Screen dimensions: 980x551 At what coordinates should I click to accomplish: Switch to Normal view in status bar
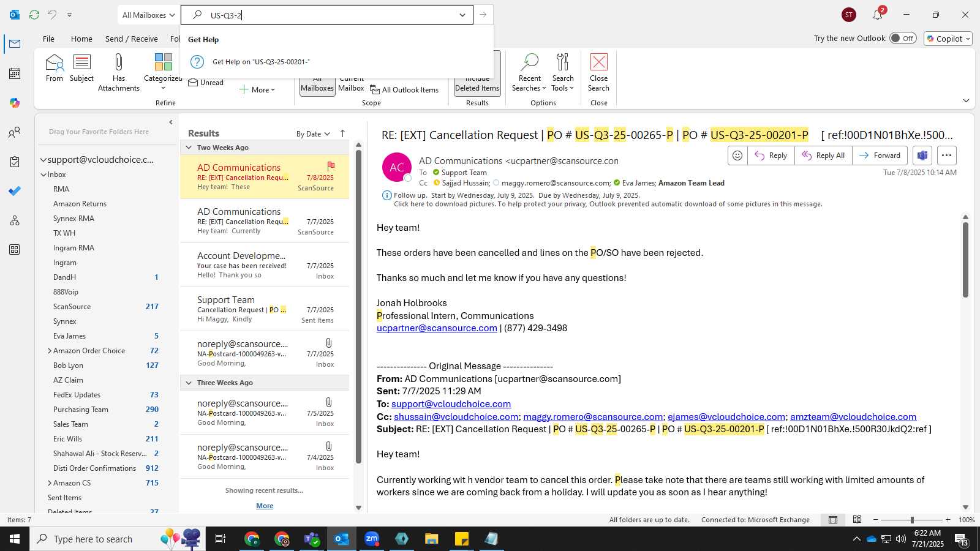(833, 520)
